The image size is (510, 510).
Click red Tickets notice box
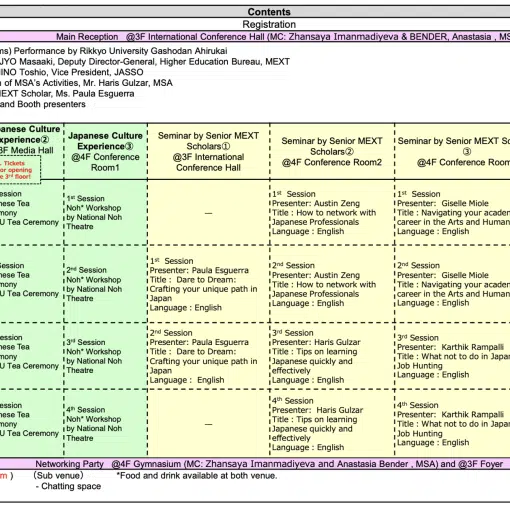click(x=18, y=170)
